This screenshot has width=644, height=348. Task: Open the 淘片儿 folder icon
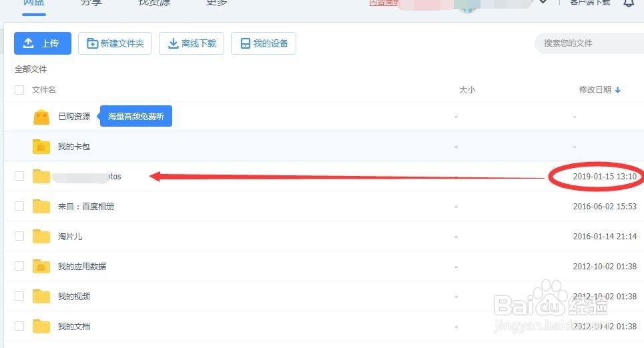(x=41, y=237)
